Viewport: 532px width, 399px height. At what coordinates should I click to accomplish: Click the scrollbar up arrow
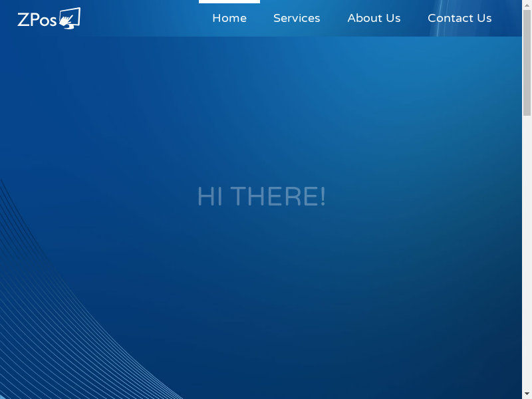point(527,4)
